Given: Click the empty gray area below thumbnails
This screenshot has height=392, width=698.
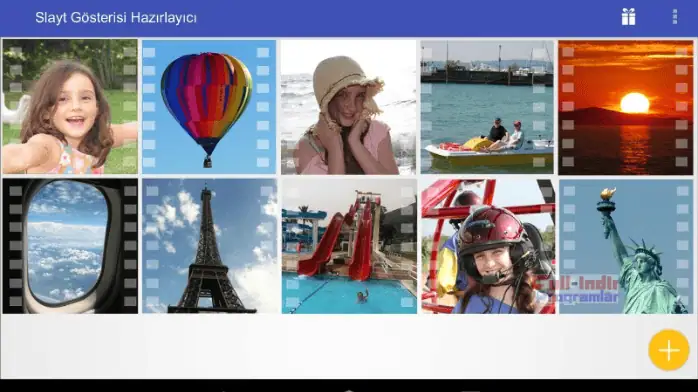Looking at the screenshot, I should tap(321, 347).
